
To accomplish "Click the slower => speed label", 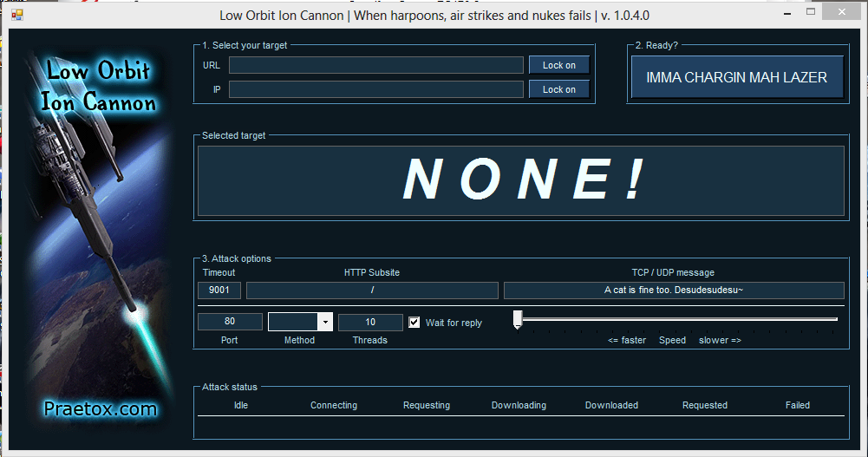I will pyautogui.click(x=720, y=340).
